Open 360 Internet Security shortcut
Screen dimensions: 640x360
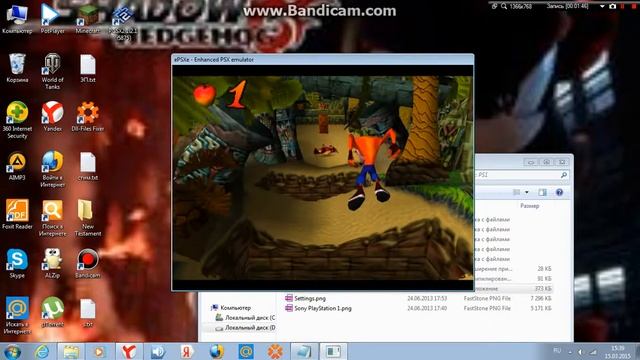17,120
